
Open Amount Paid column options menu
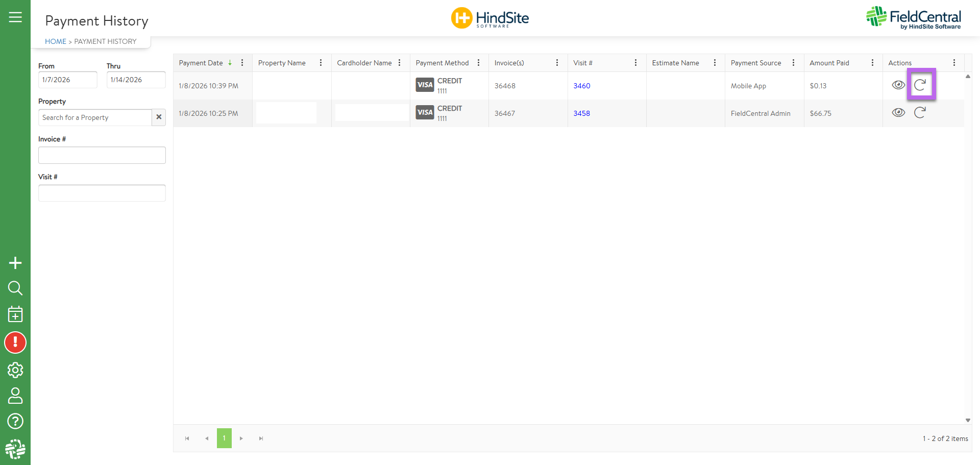pyautogui.click(x=872, y=63)
